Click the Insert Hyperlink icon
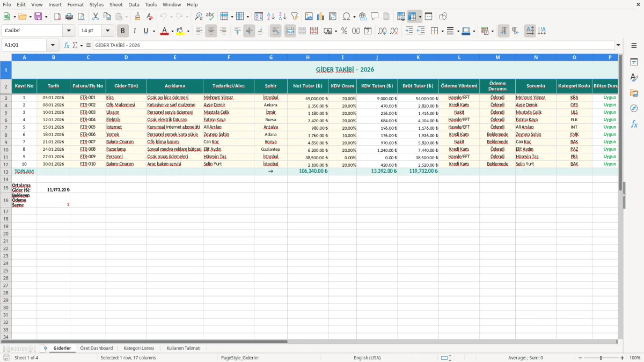This screenshot has width=644, height=362. [363, 17]
